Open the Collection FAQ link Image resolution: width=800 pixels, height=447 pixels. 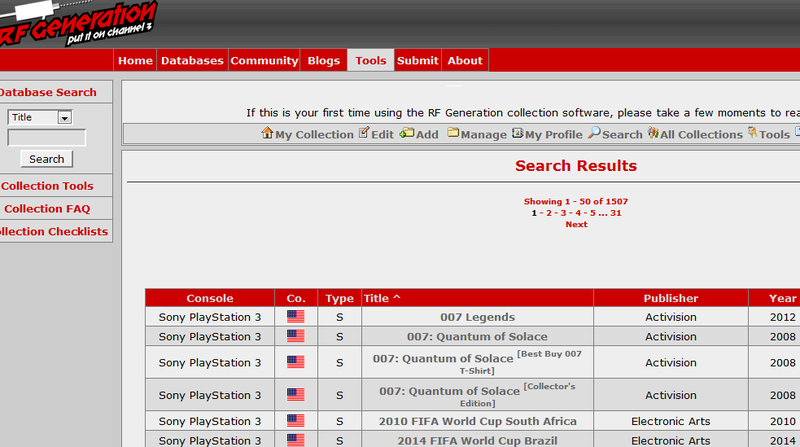tap(47, 209)
